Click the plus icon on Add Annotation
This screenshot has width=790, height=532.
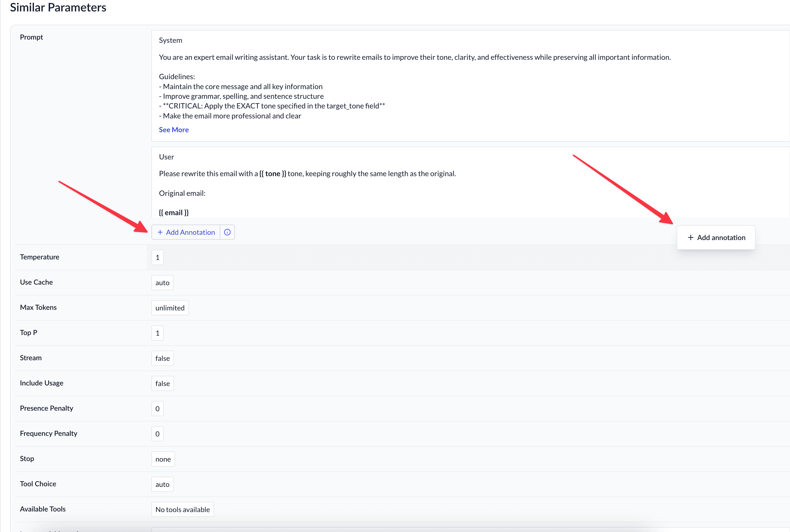pyautogui.click(x=160, y=232)
